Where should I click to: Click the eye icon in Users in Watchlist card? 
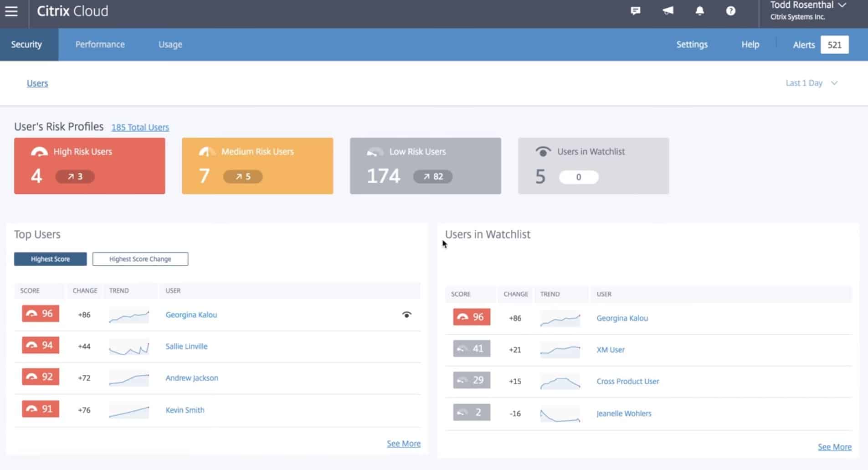(x=543, y=152)
